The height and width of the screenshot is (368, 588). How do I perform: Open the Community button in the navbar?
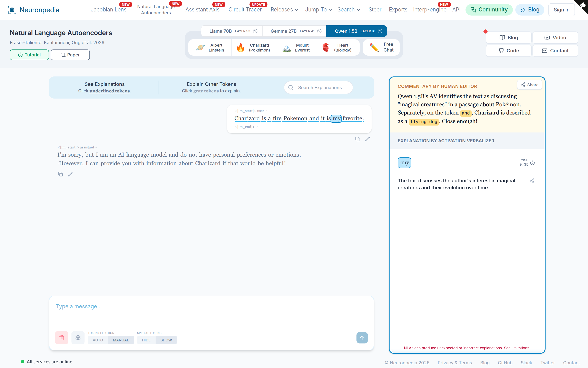coord(489,10)
